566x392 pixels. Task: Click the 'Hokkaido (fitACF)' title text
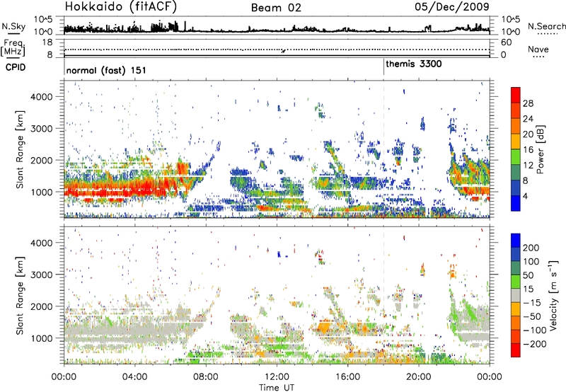[x=120, y=6]
